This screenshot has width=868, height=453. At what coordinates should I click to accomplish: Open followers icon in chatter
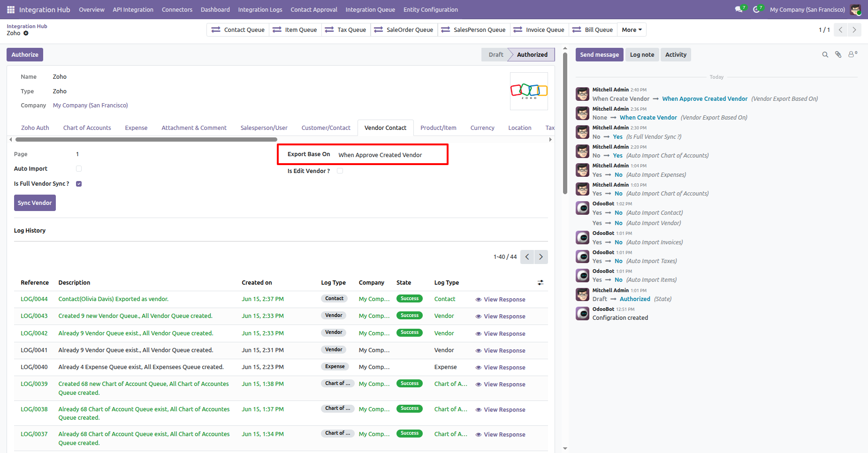(853, 54)
